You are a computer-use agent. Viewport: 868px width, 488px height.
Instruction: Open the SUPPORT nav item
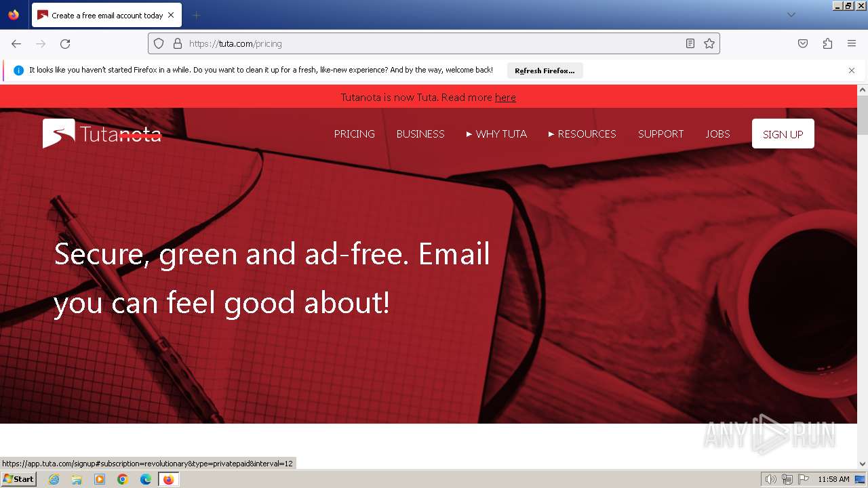(660, 134)
